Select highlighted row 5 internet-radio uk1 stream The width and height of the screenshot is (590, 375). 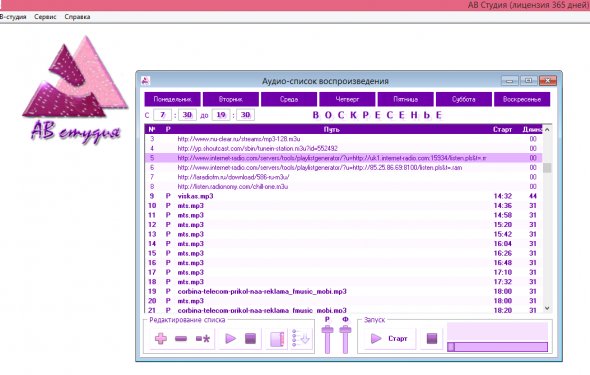[343, 158]
